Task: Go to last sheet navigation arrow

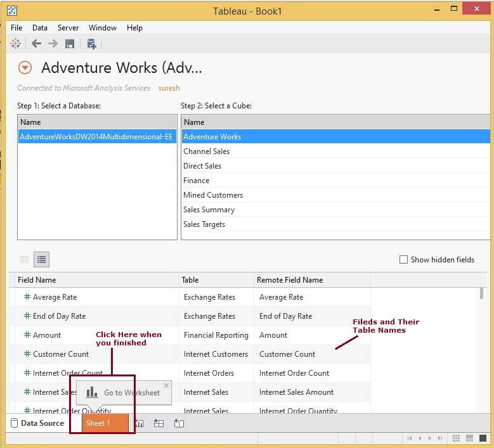Action: [x=440, y=438]
